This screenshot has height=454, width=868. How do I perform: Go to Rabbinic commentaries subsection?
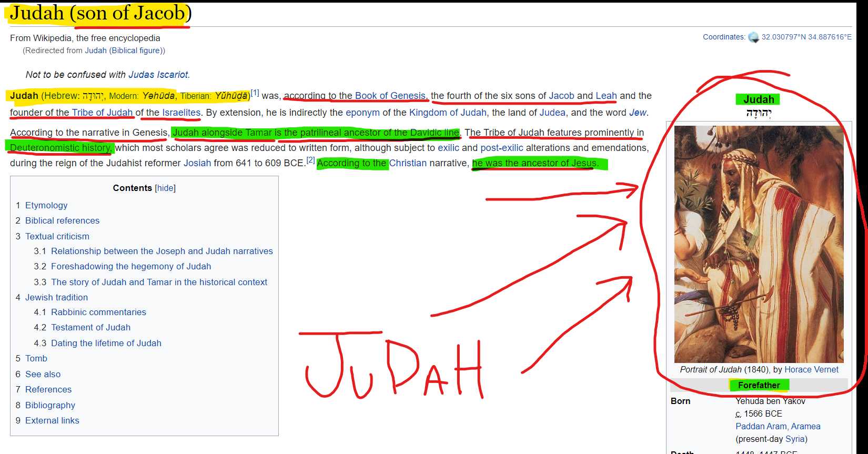coord(98,312)
